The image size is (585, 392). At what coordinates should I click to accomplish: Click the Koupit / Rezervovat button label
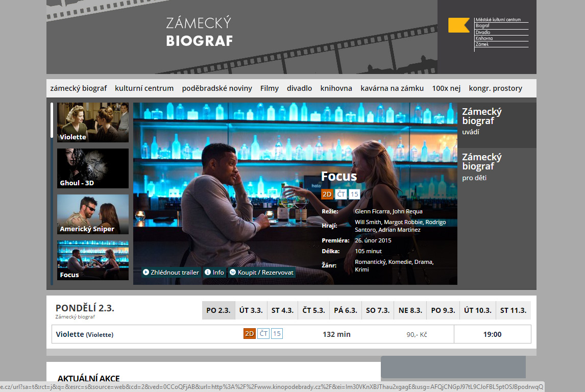(x=265, y=272)
